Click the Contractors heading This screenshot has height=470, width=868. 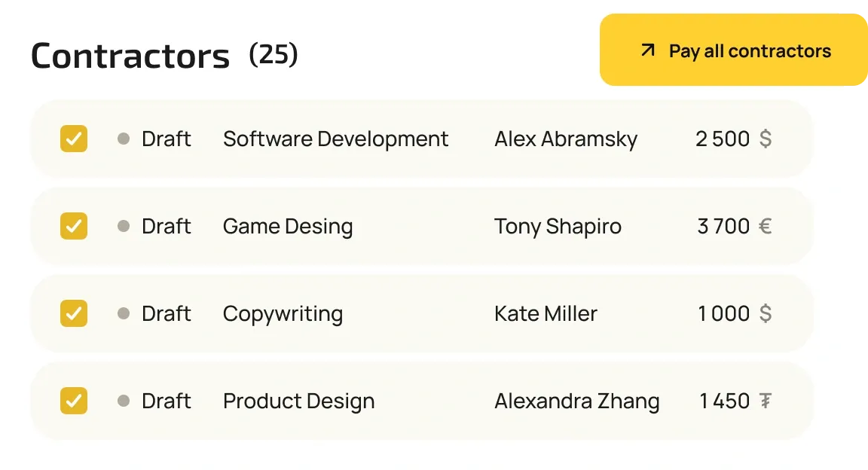(130, 56)
